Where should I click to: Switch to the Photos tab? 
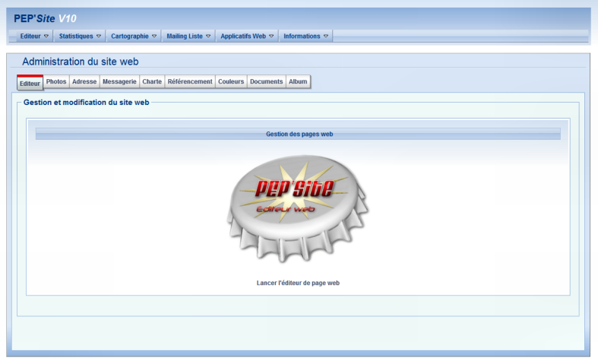[56, 81]
